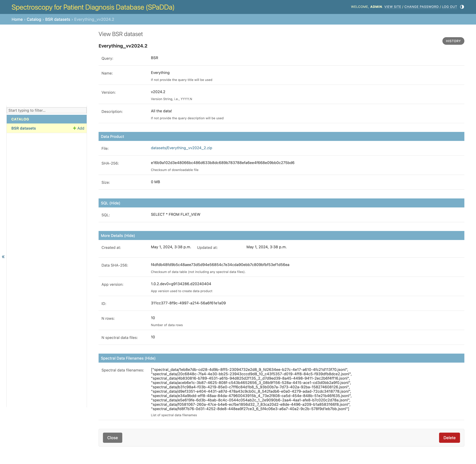Click the Data Product section header
Image resolution: width=476 pixels, height=464 pixels.
click(x=281, y=136)
